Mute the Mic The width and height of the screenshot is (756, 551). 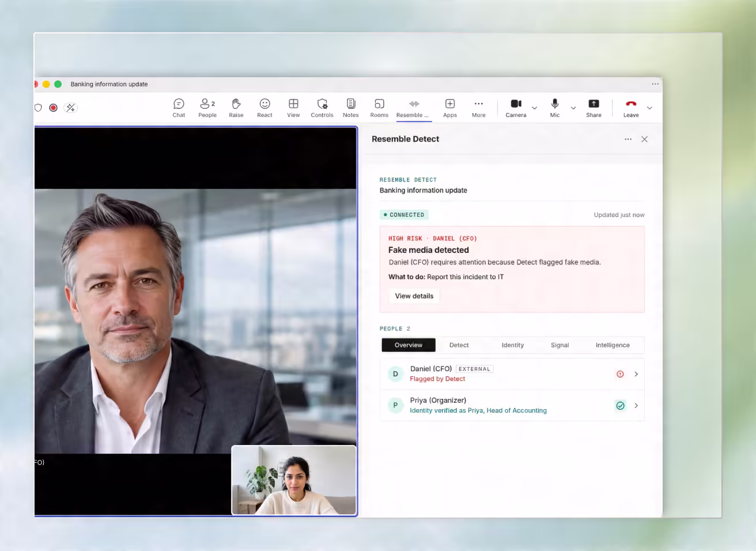click(555, 108)
